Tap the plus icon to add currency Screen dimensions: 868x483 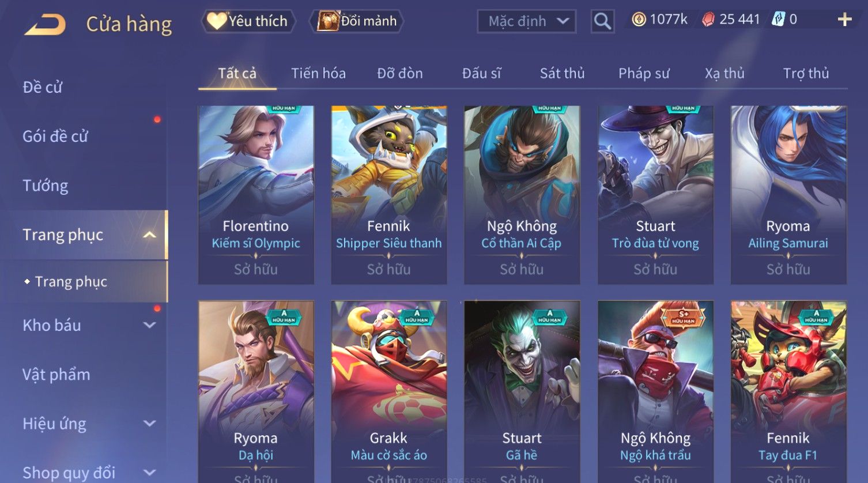pyautogui.click(x=844, y=20)
